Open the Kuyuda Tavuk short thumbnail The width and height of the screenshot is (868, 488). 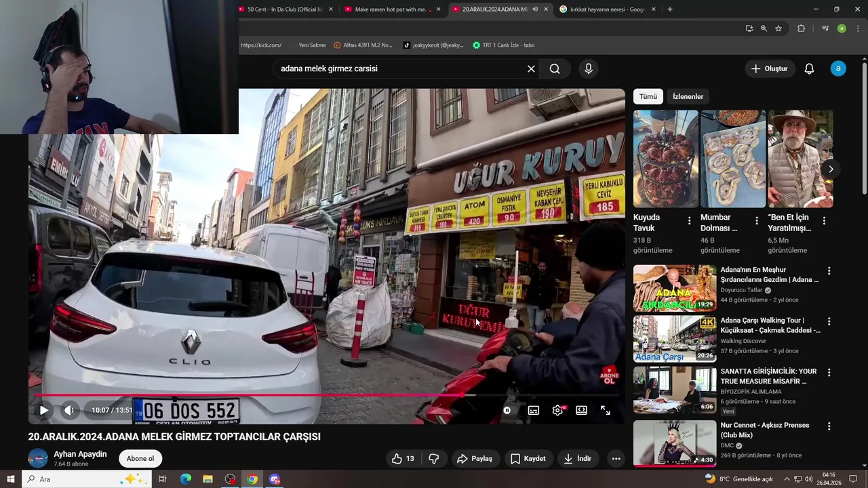[x=666, y=159]
